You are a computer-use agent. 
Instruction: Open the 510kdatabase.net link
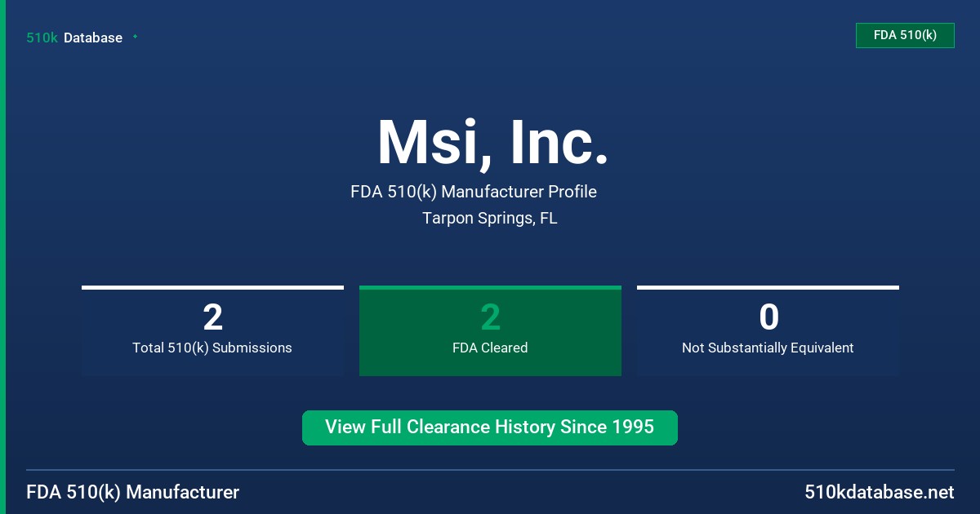click(x=880, y=492)
